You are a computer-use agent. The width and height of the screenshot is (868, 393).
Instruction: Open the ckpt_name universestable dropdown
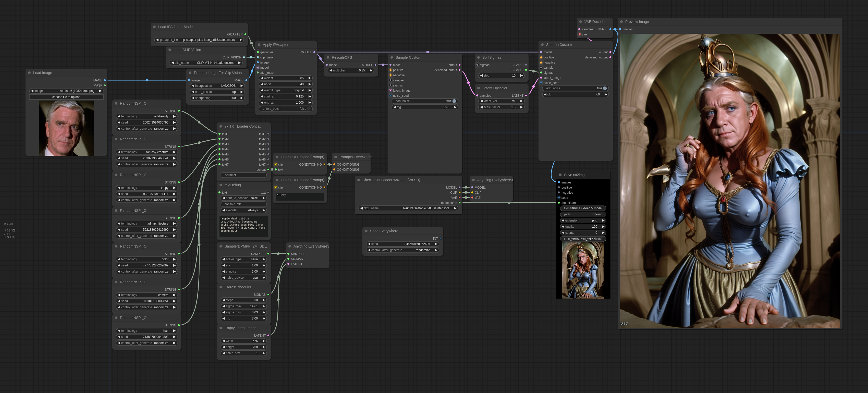[408, 208]
